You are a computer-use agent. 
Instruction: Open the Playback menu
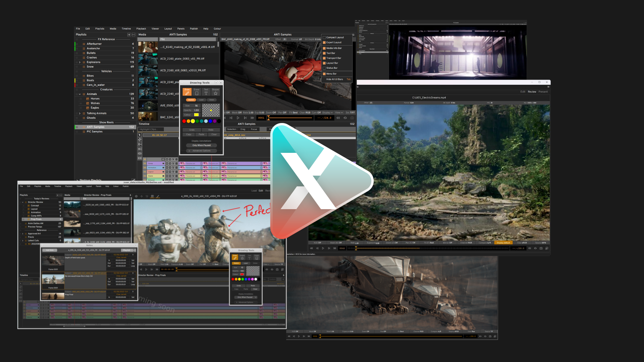tap(141, 29)
